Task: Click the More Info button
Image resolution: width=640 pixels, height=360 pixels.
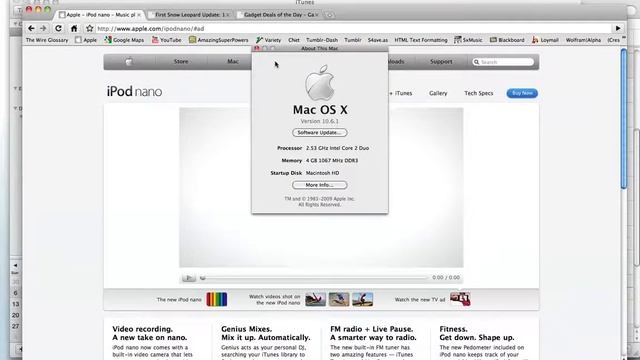Action: click(x=320, y=185)
